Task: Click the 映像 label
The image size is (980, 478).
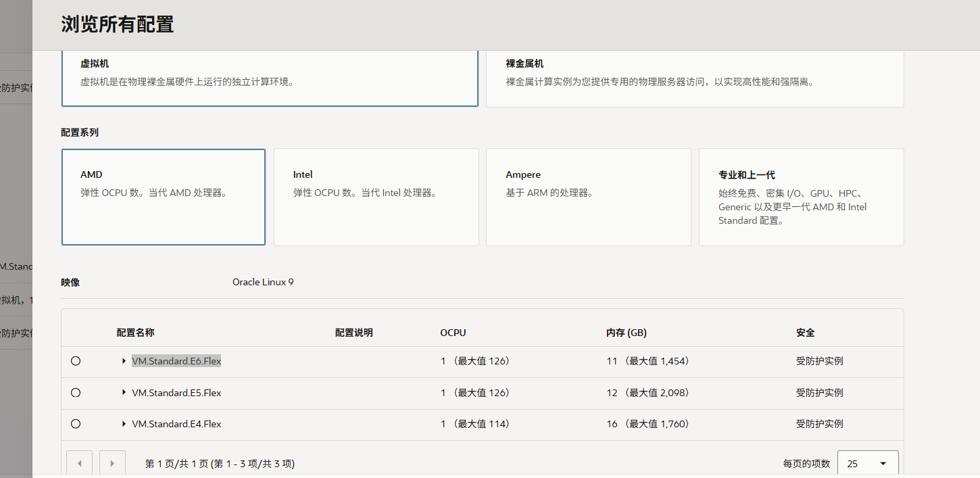Action: pos(70,283)
